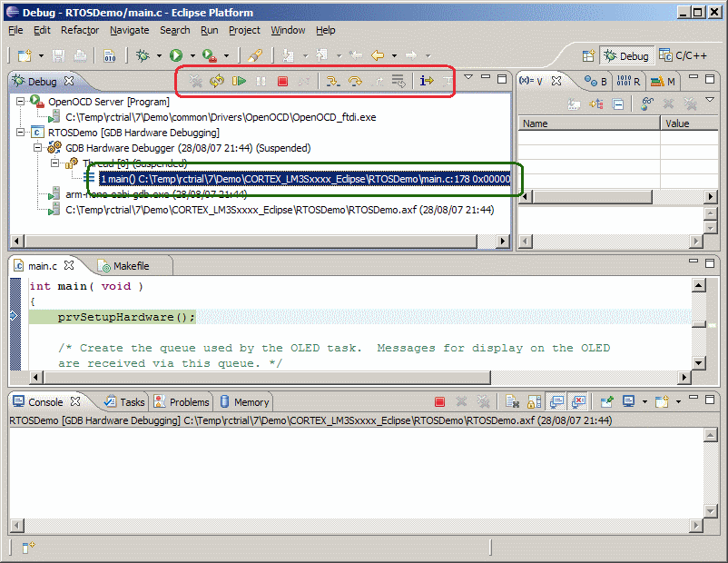Open the New wizard dropdown arrow
The width and height of the screenshot is (728, 563).
pyautogui.click(x=42, y=56)
